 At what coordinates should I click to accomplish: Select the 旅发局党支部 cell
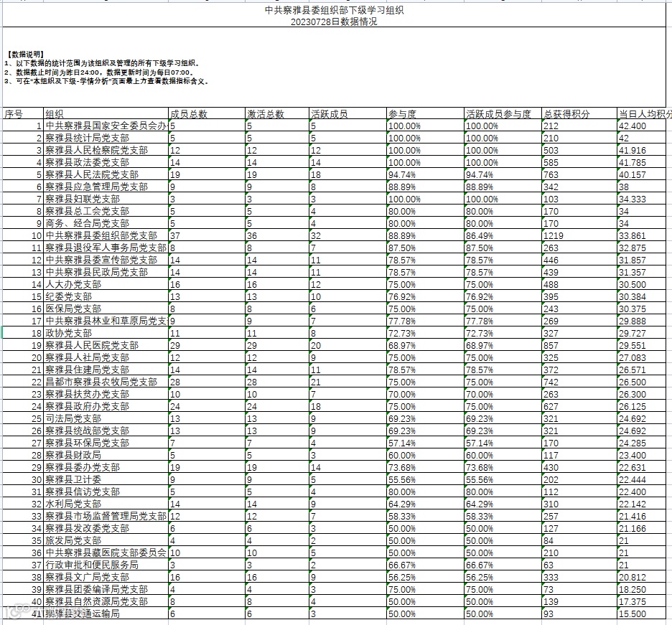point(106,541)
